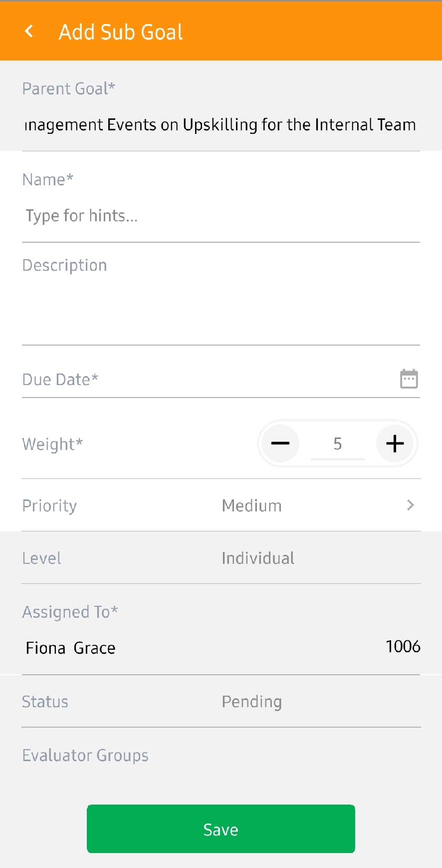Expand the Priority chevron arrow
The height and width of the screenshot is (868, 442).
pos(411,505)
